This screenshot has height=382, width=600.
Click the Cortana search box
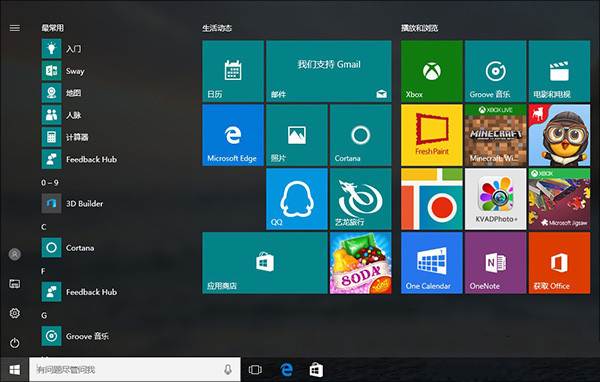pyautogui.click(x=135, y=369)
